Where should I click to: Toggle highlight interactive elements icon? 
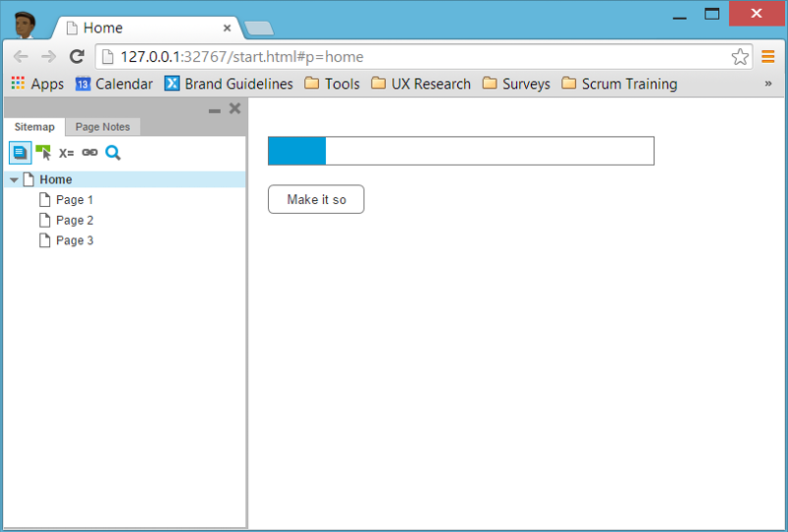pyautogui.click(x=43, y=153)
